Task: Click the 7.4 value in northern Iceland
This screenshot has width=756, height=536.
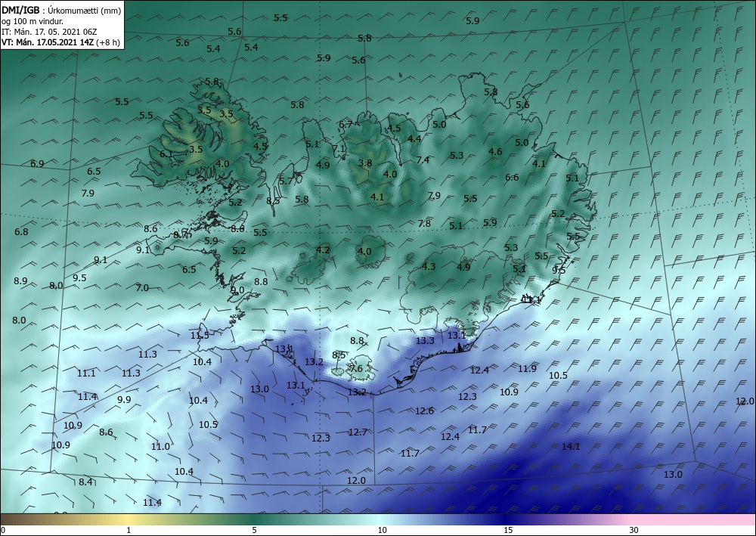Action: [423, 160]
